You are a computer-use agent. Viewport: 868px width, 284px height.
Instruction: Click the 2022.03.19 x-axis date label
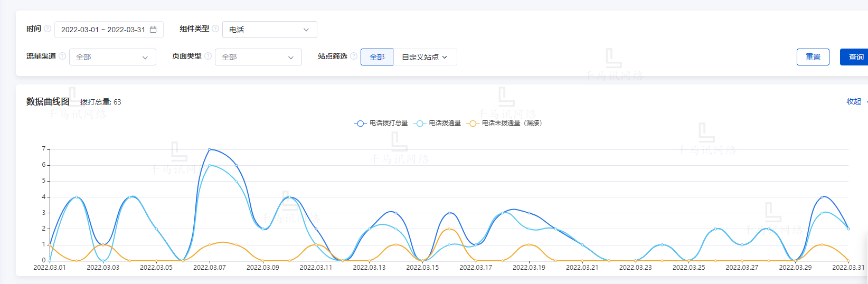[529, 268]
